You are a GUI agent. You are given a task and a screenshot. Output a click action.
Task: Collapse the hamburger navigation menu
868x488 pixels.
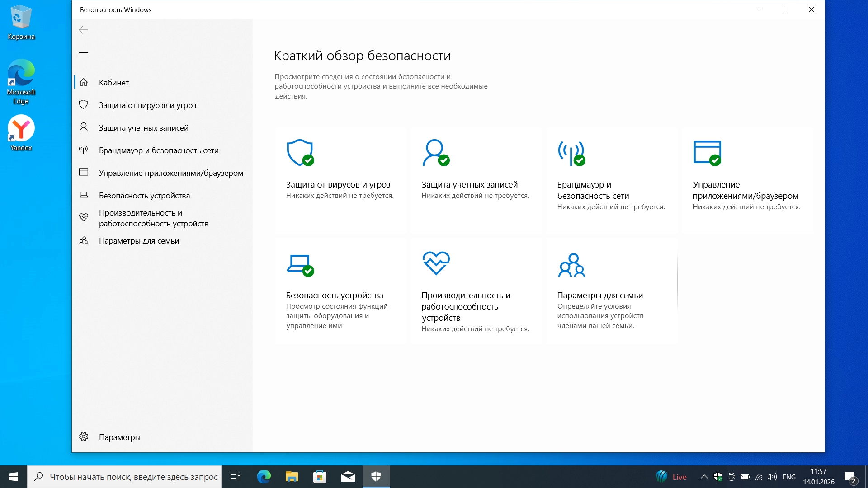coord(83,55)
